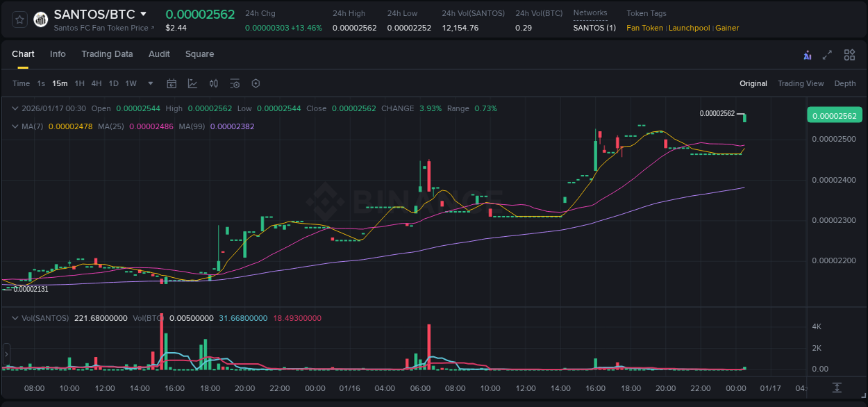Open the extra timeframe interval dropdown
Screen dimensions: 868x407
point(149,83)
